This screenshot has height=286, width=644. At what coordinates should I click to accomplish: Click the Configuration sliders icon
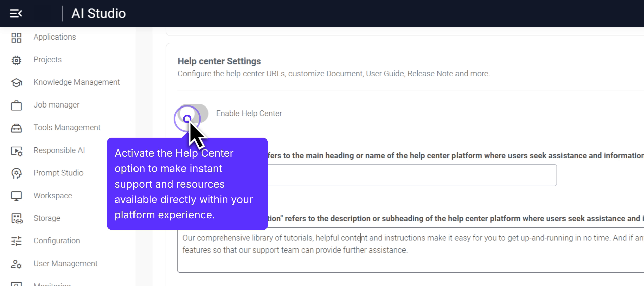pos(16,241)
